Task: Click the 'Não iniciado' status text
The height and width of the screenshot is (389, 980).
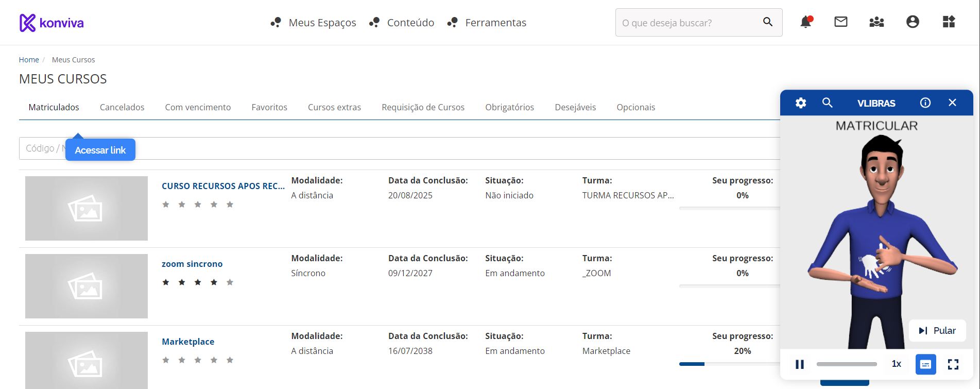Action: (x=509, y=195)
